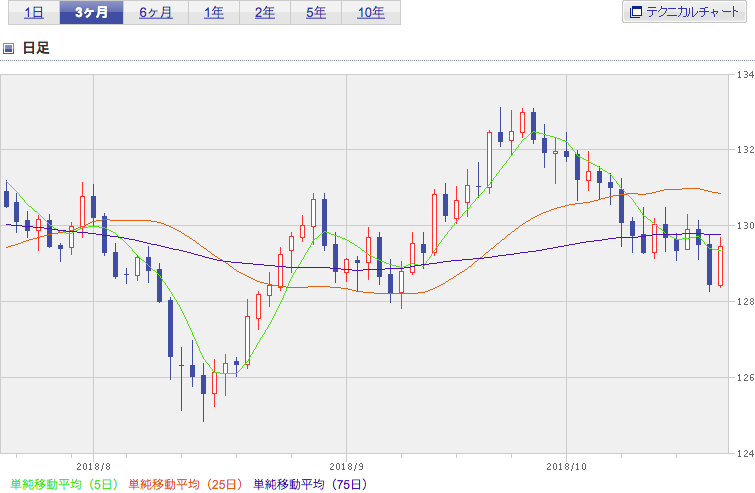Click the 2018/10 date axis label
755x493 pixels.
click(x=567, y=467)
